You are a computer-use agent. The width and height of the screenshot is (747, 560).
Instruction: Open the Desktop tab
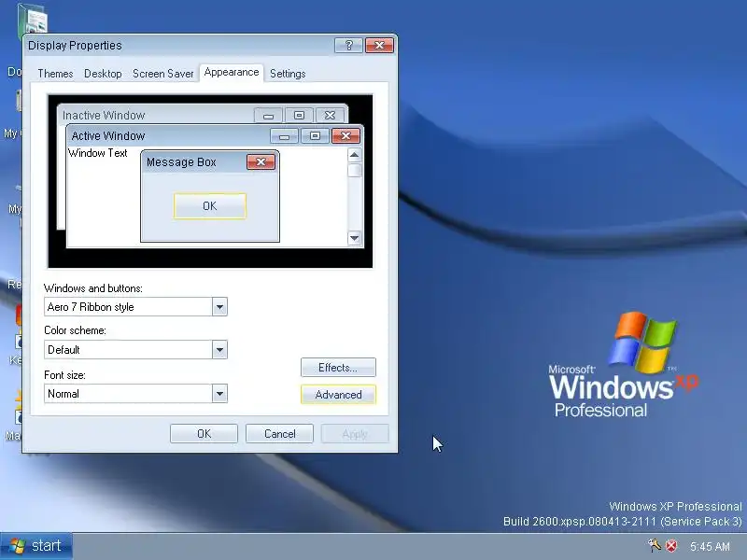coord(103,74)
